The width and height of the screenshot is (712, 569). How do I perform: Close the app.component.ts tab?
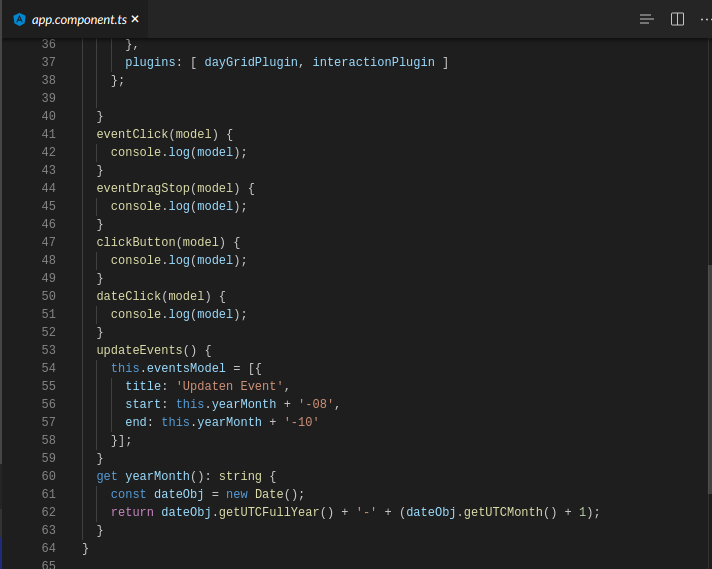pyautogui.click(x=135, y=19)
